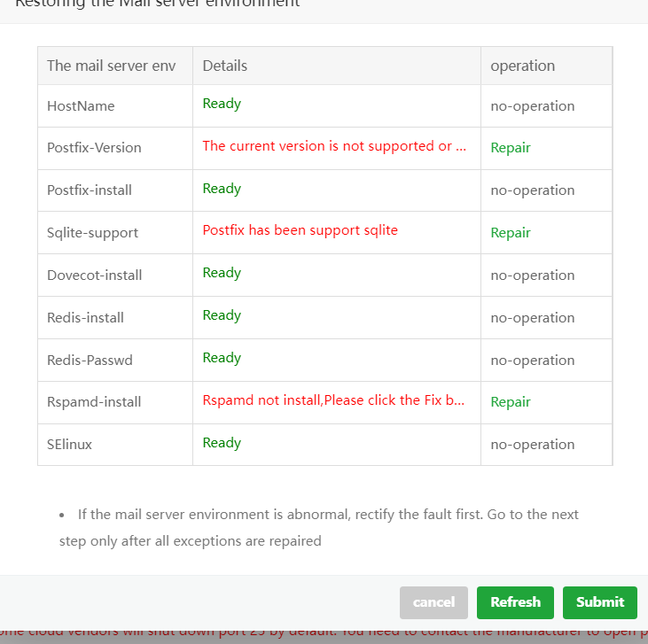Screen dimensions: 648x644
Task: Click Repair for Sqlite-support row
Action: tap(511, 233)
